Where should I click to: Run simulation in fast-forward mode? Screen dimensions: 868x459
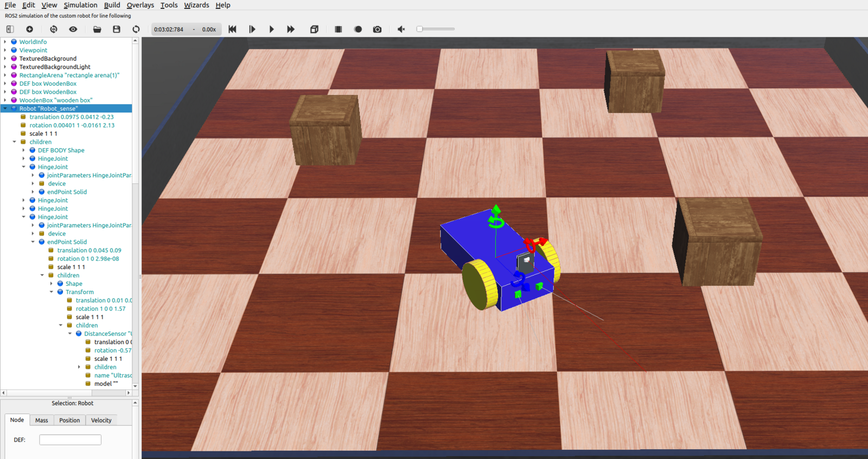point(291,29)
